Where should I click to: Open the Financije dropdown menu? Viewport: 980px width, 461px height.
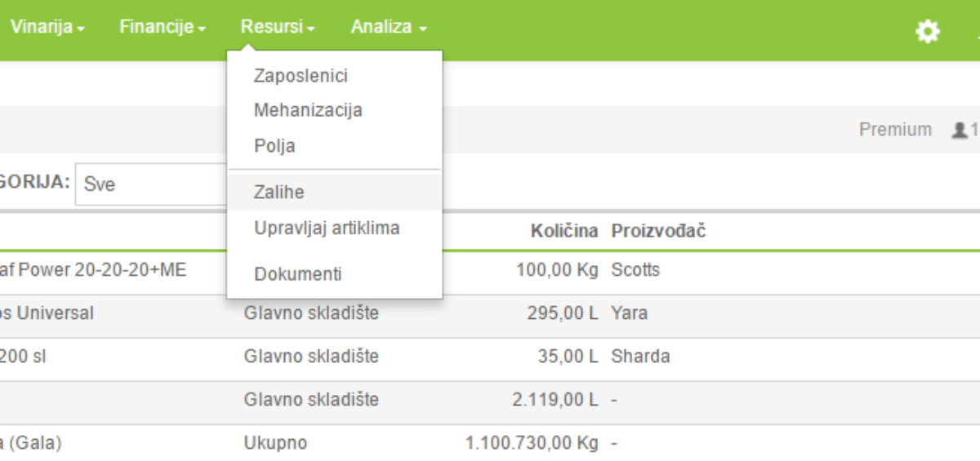click(162, 27)
